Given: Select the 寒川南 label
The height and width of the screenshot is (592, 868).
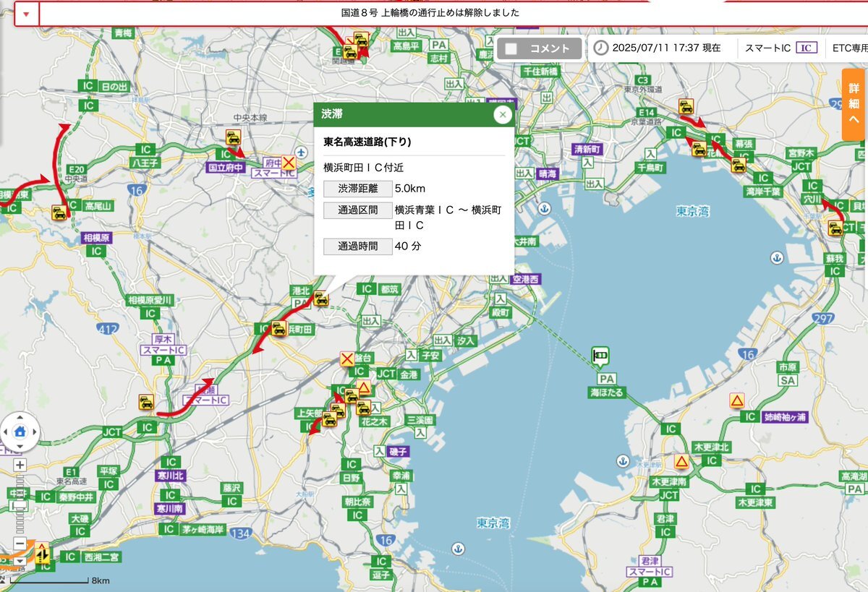Looking at the screenshot, I should (171, 510).
